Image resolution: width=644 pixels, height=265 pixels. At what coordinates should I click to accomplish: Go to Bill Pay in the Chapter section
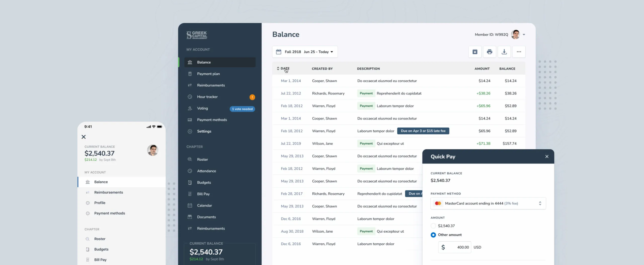point(203,194)
